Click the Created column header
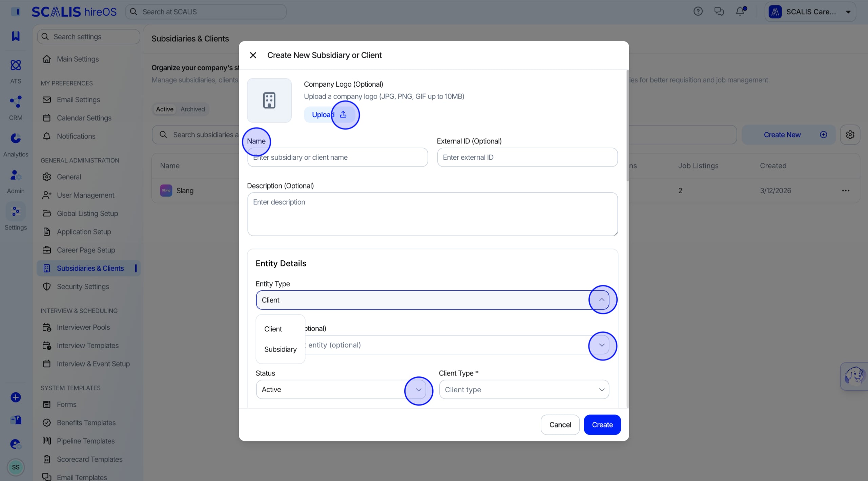The height and width of the screenshot is (481, 868). (x=773, y=166)
